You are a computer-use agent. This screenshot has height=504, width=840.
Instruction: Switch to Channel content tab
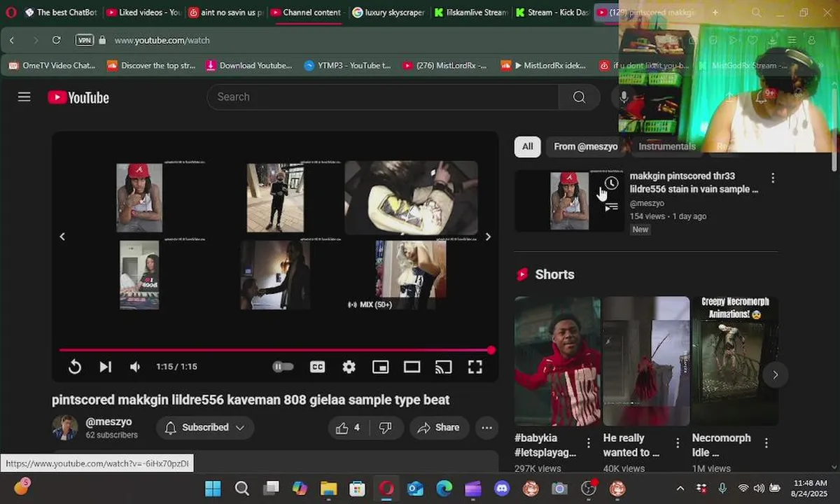click(305, 13)
